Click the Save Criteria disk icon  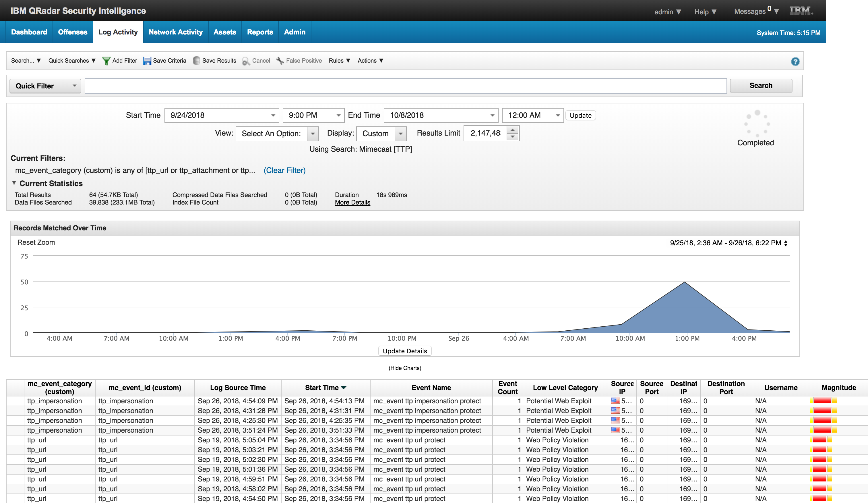coord(148,61)
